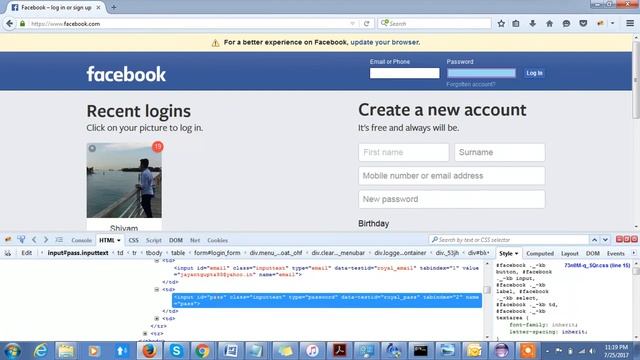Open the Firefox downloads arrow
Image resolution: width=640 pixels, height=360 pixels.
[x=533, y=24]
